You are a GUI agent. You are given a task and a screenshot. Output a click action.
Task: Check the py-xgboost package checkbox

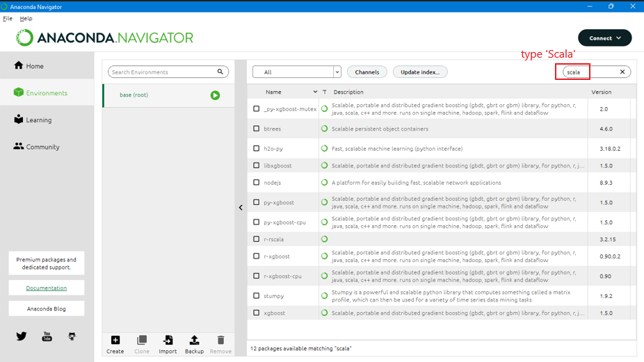[257, 202]
